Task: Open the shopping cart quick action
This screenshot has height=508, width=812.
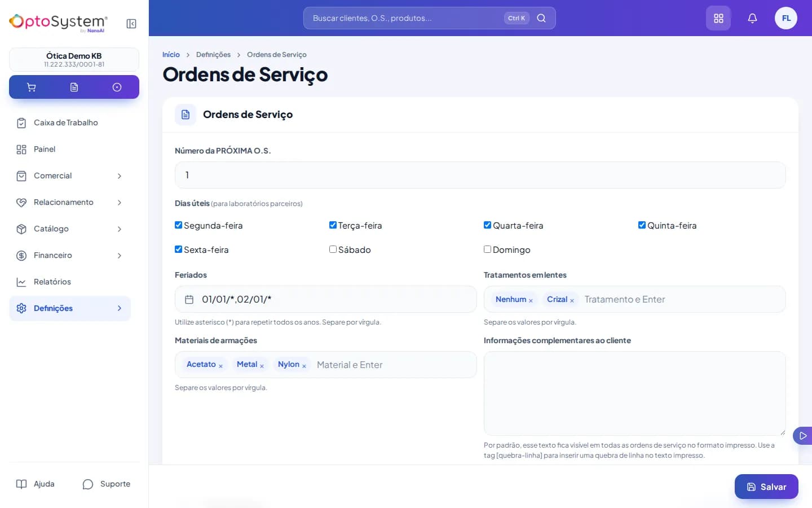Action: pos(32,87)
